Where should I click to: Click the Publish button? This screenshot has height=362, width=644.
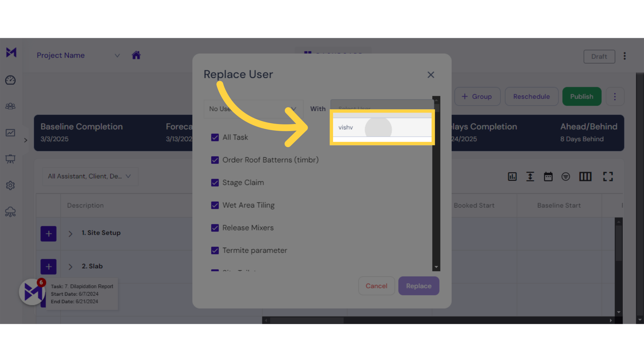pyautogui.click(x=582, y=97)
